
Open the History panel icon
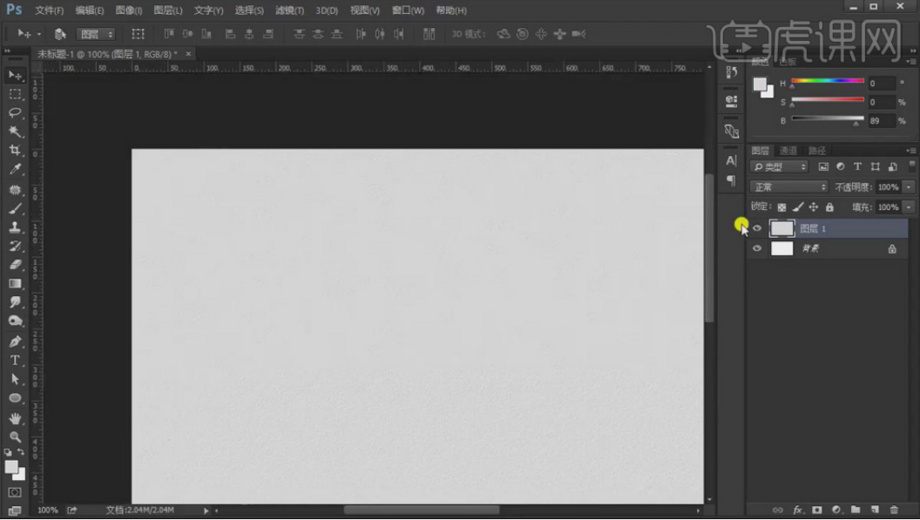point(731,72)
